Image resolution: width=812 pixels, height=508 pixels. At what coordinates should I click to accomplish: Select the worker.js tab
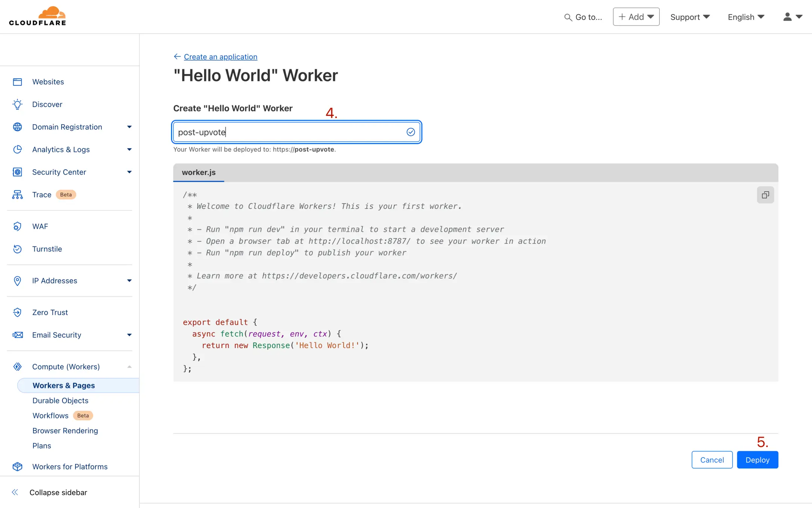coord(198,172)
